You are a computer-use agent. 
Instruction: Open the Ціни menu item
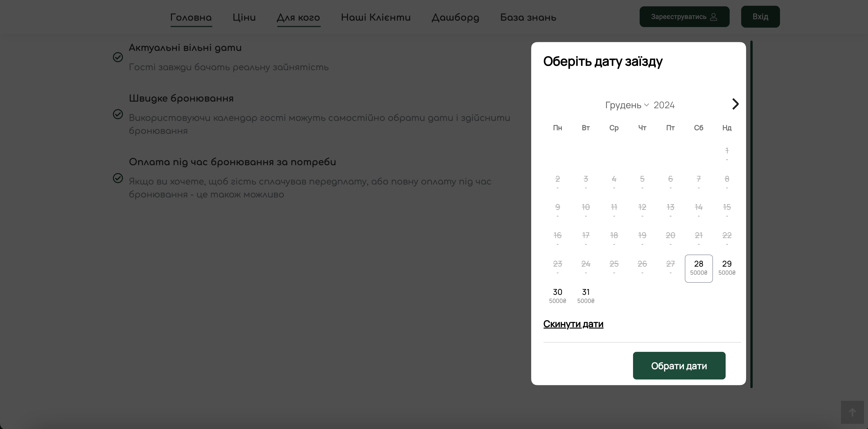(244, 17)
